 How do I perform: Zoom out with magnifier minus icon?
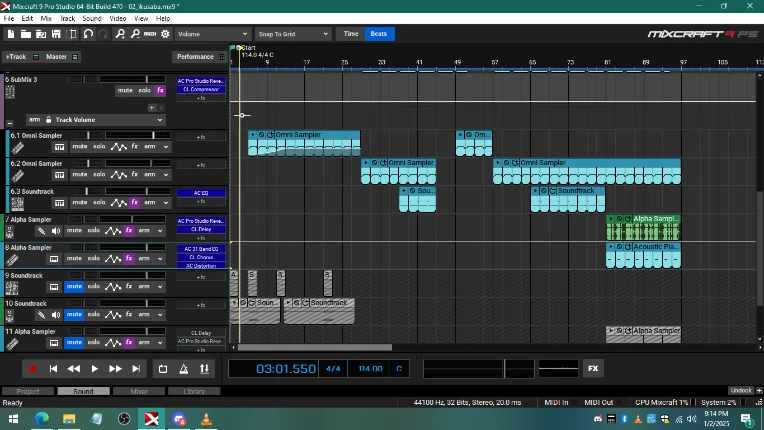(135, 34)
